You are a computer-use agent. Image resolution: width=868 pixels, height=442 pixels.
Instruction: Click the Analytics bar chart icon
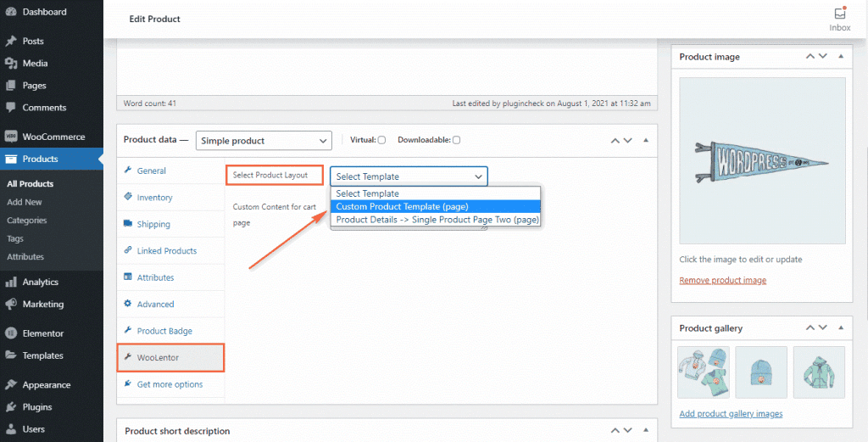(11, 283)
